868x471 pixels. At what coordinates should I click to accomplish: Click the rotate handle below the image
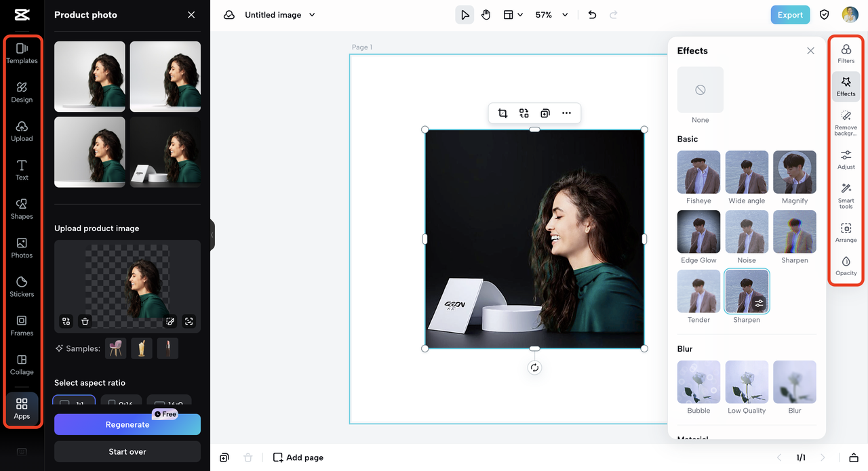534,367
